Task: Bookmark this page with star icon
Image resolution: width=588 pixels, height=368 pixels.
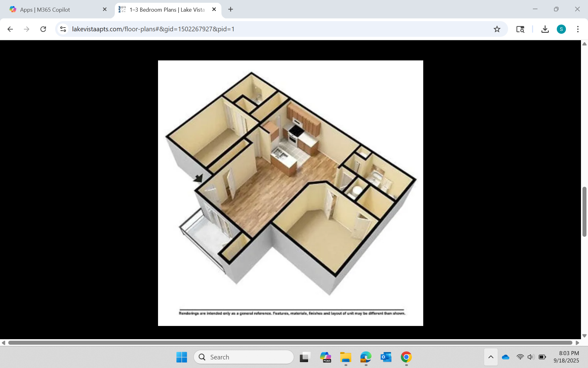Action: tap(497, 29)
